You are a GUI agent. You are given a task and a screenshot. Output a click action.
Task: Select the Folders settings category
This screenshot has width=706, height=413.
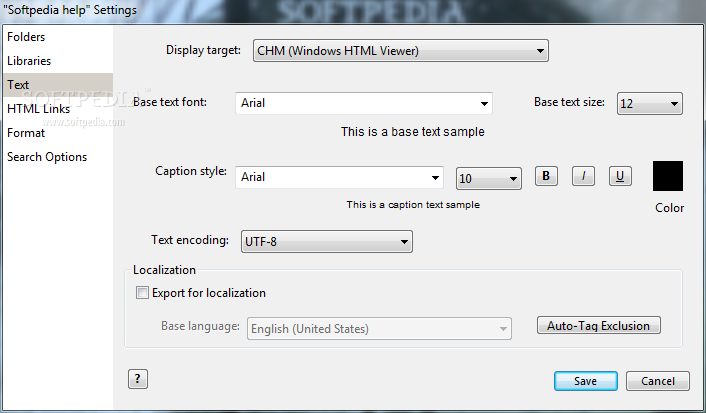26,37
